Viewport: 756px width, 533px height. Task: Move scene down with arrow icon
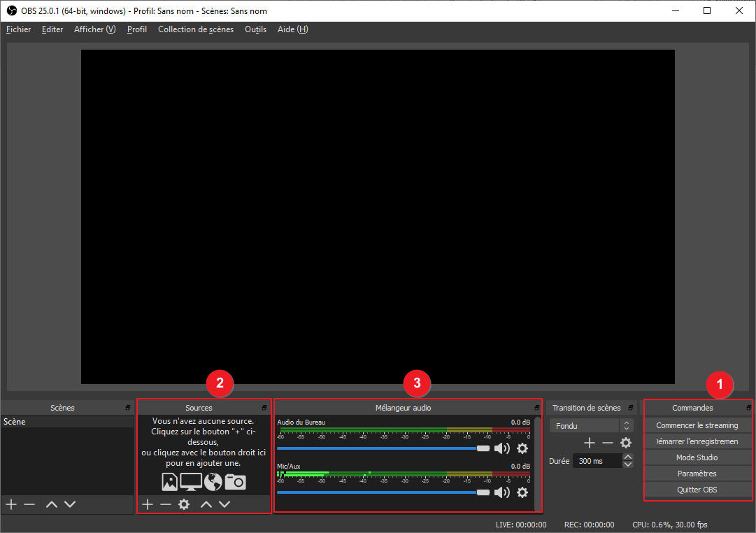[70, 504]
